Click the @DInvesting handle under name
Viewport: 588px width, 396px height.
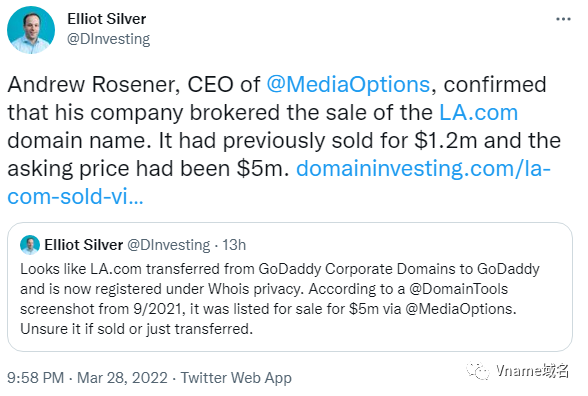tap(108, 39)
